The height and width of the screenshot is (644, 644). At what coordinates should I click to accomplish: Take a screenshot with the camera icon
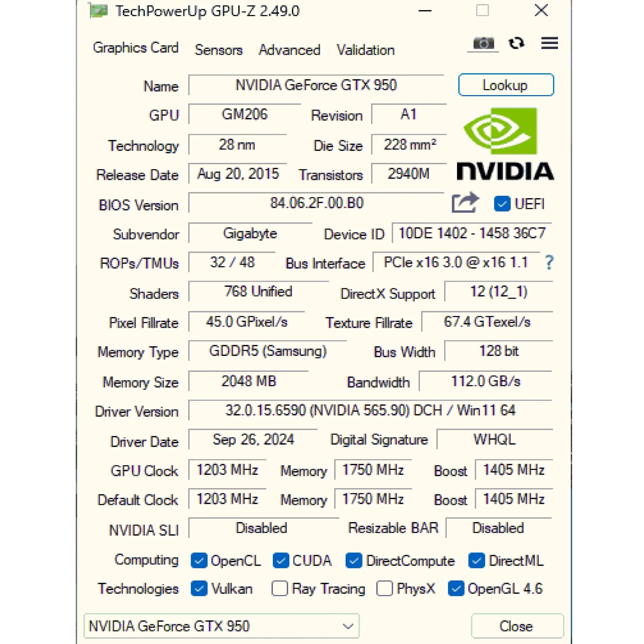pyautogui.click(x=483, y=43)
